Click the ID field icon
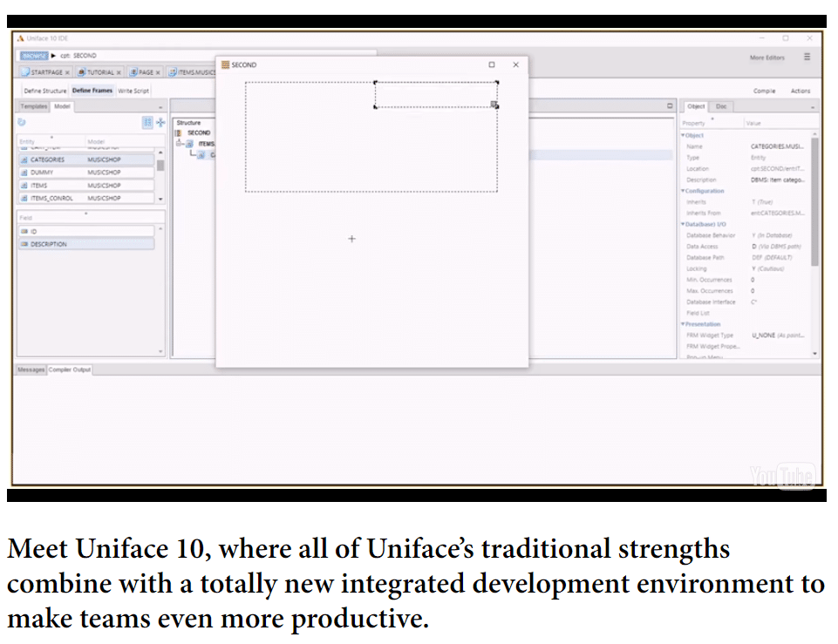 coord(24,231)
